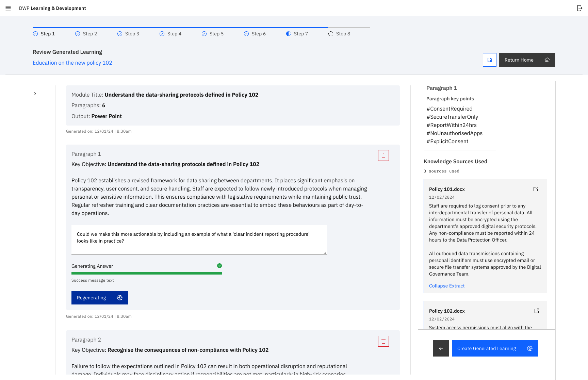Click the #SecureTransferOnly key point
This screenshot has width=588, height=380.
click(452, 117)
